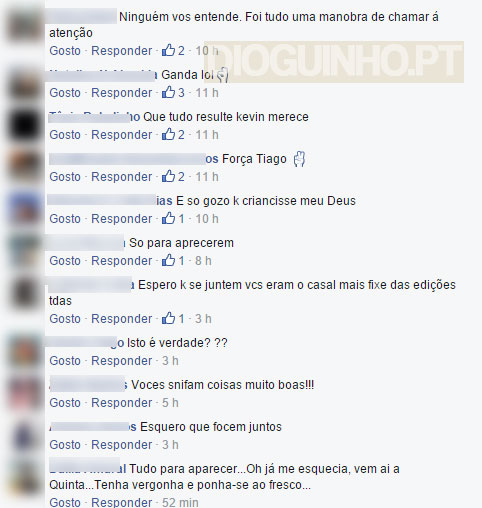The height and width of the screenshot is (508, 482).
Task: Open timestamp '52 min' on last comment
Action: tap(180, 502)
